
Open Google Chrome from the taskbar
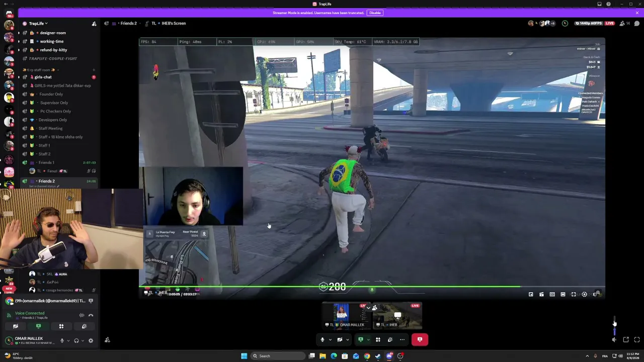tap(367, 356)
